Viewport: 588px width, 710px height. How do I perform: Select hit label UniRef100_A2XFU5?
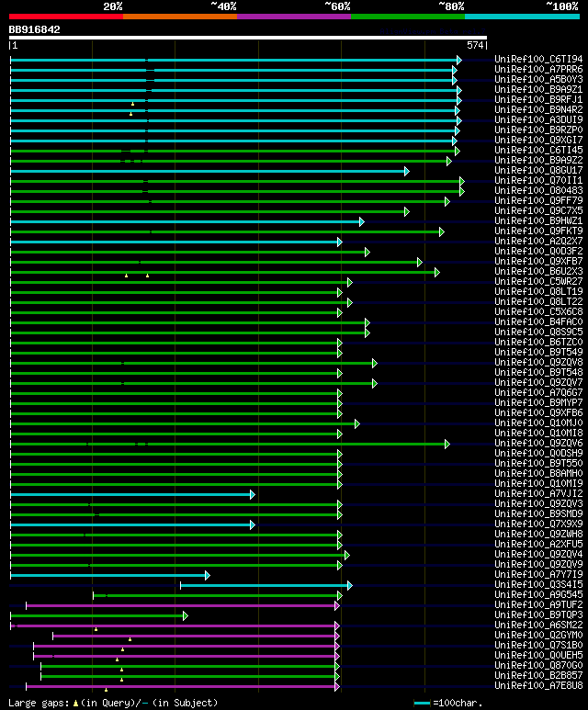[538, 545]
